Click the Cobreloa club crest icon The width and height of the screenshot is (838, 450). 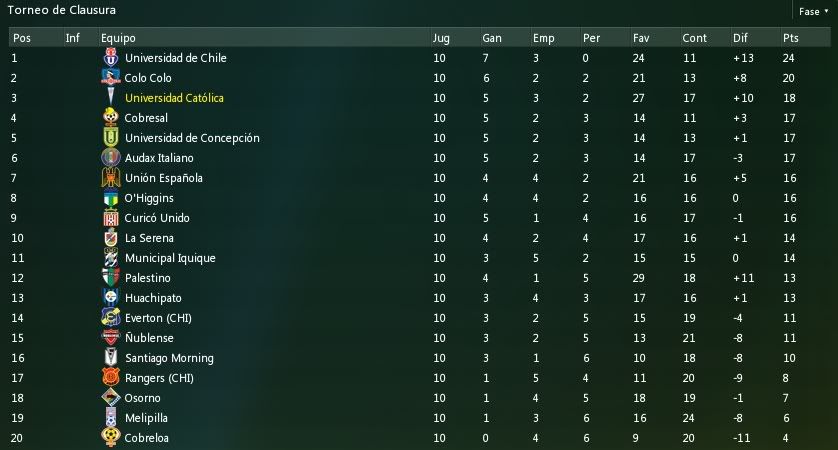click(x=111, y=437)
